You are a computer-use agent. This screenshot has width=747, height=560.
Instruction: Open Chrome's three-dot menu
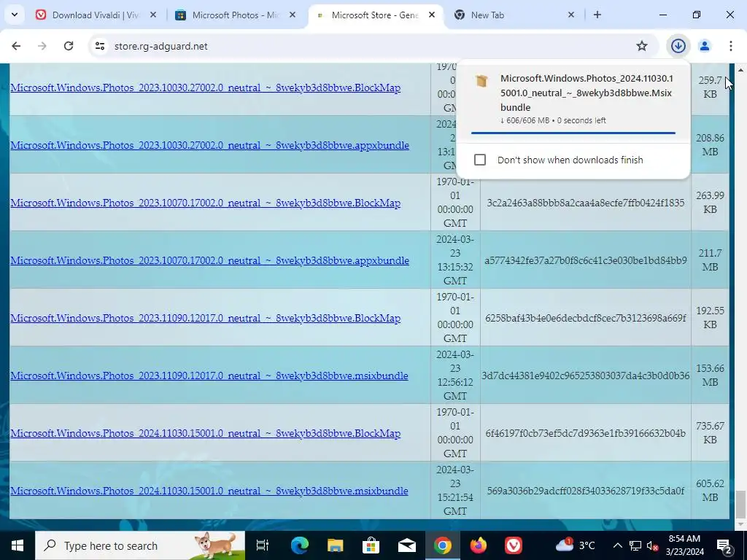(730, 46)
